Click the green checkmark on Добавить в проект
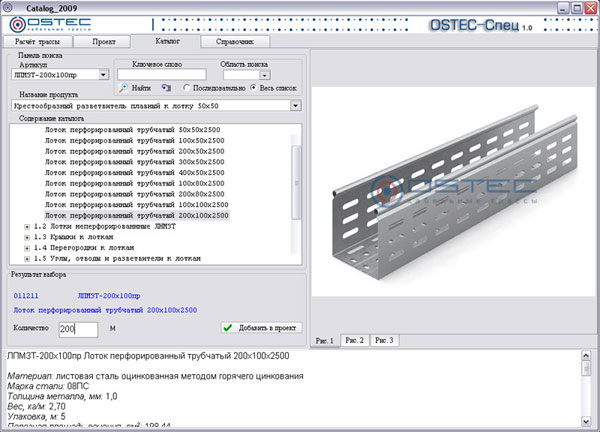This screenshot has width=600, height=432. coord(229,327)
